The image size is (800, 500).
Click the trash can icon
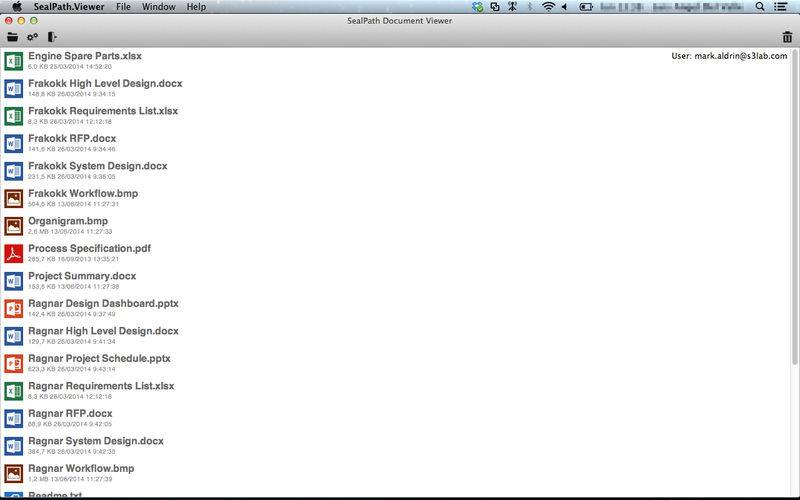point(787,37)
